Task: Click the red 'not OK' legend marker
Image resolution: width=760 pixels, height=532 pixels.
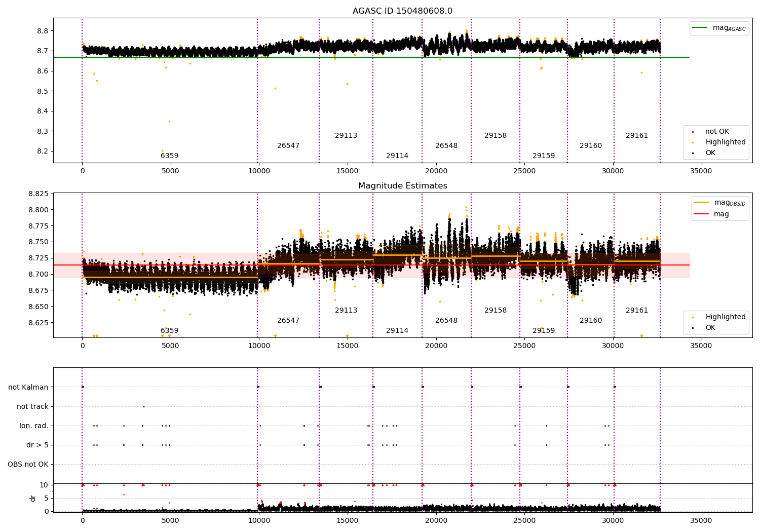Action: pyautogui.click(x=693, y=132)
